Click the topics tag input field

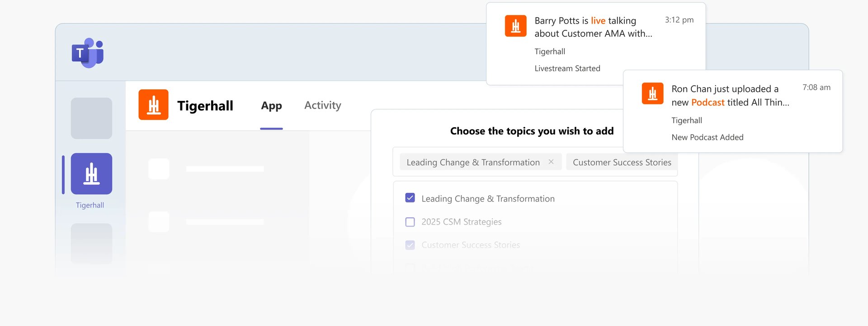click(535, 162)
